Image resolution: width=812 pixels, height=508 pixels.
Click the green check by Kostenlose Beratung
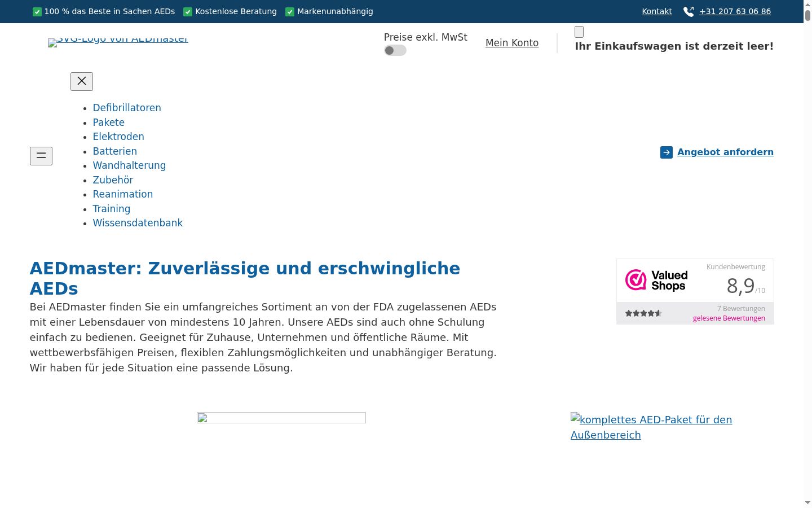pyautogui.click(x=188, y=12)
